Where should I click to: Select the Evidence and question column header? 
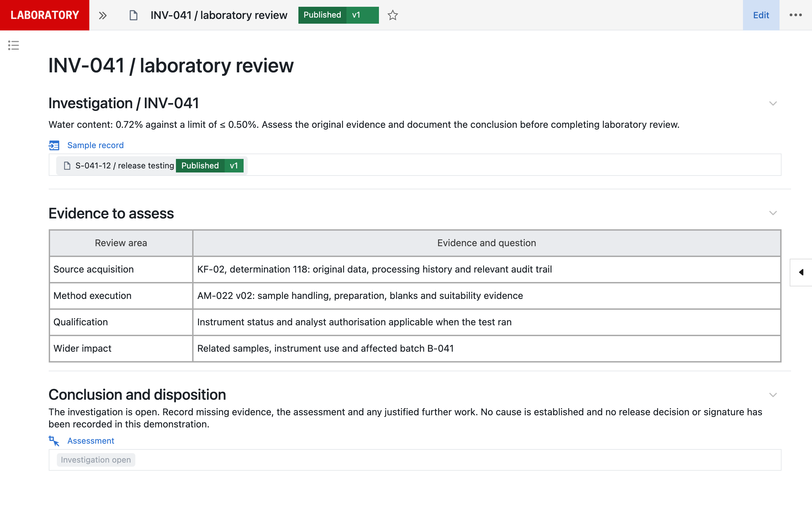coord(487,243)
